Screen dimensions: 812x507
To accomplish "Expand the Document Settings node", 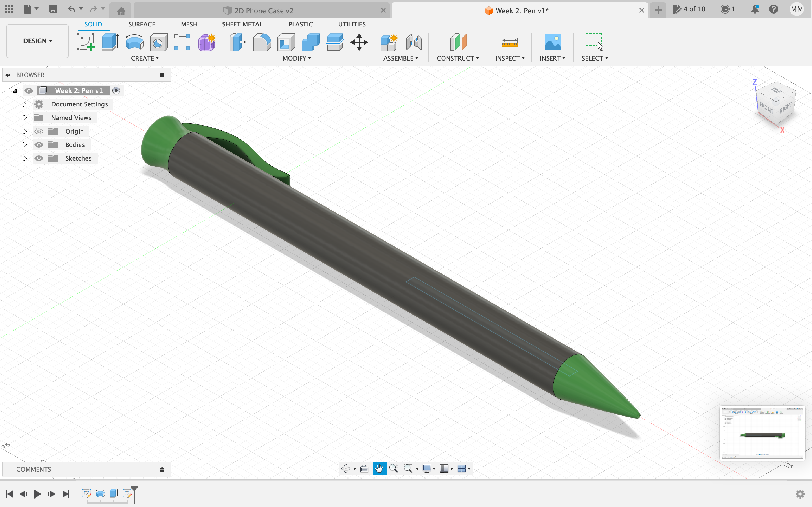I will click(x=25, y=104).
